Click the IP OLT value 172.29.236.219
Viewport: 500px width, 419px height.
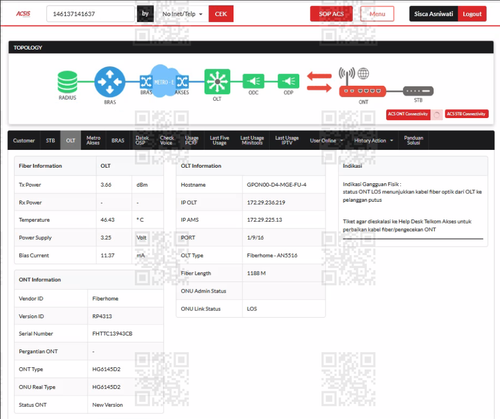coord(266,202)
